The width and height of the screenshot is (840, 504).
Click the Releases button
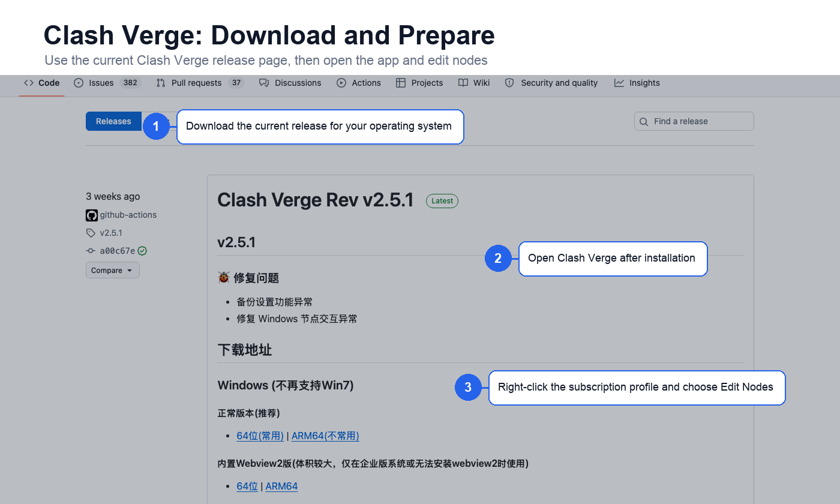[113, 121]
